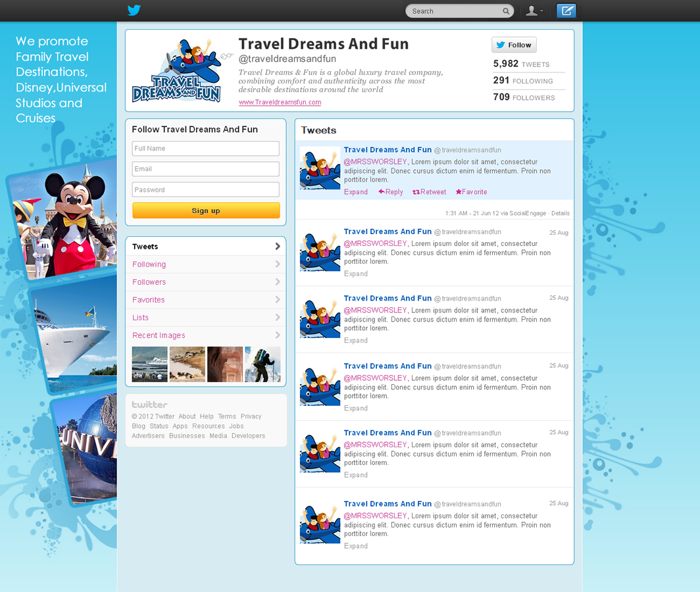Open the Petra canyon thumbnail

(x=225, y=364)
